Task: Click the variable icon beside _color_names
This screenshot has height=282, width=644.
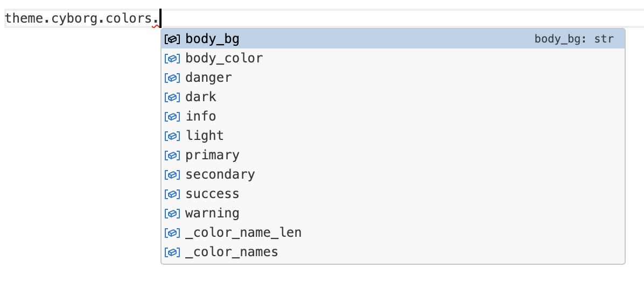Action: (x=172, y=252)
